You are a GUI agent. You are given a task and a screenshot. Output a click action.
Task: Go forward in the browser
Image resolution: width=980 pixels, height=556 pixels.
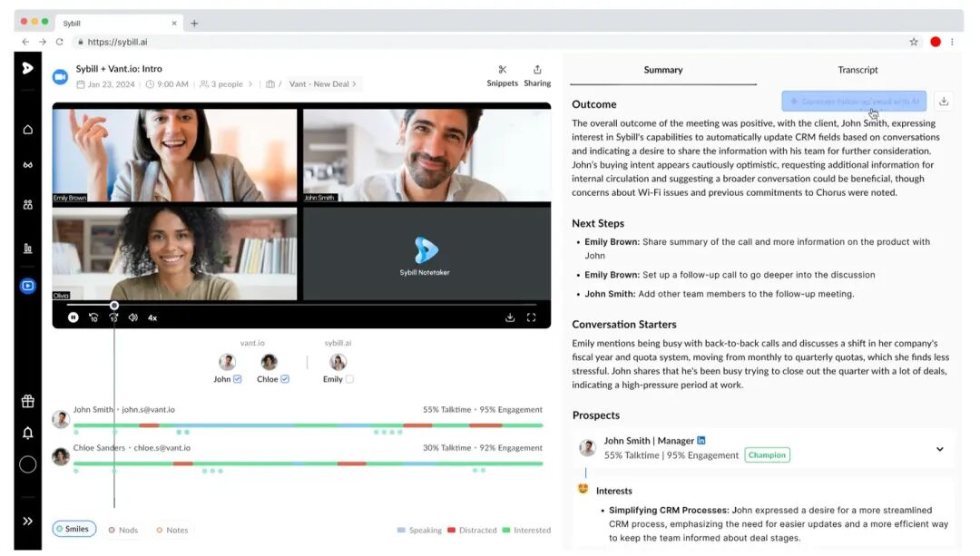click(43, 42)
